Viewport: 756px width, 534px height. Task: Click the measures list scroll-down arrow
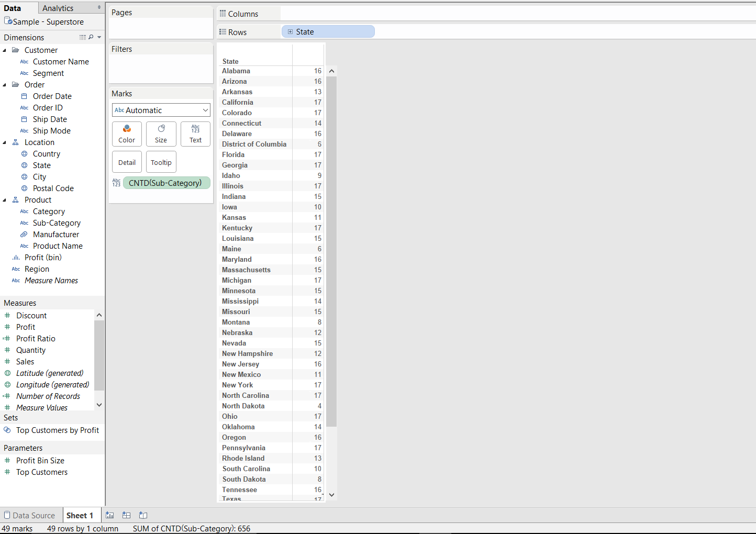point(99,405)
